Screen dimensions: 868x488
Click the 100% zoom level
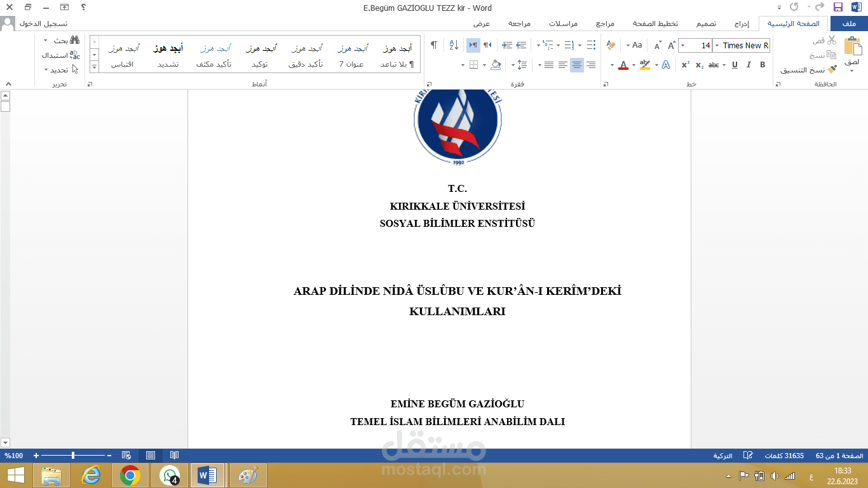(x=14, y=456)
